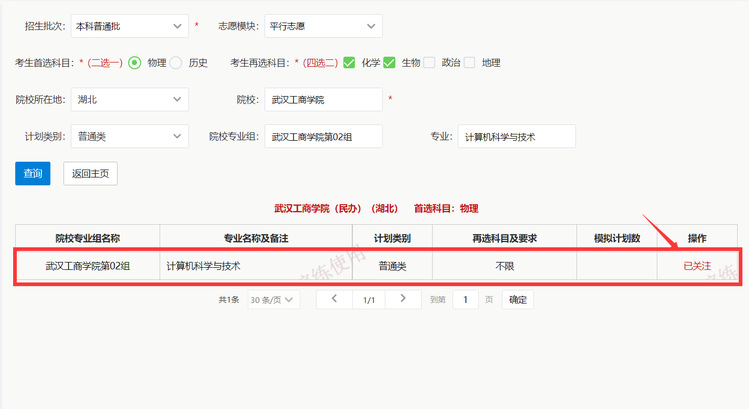Image resolution: width=749 pixels, height=409 pixels.
Task: Uncheck the 生物 checkbox
Action: [x=390, y=63]
